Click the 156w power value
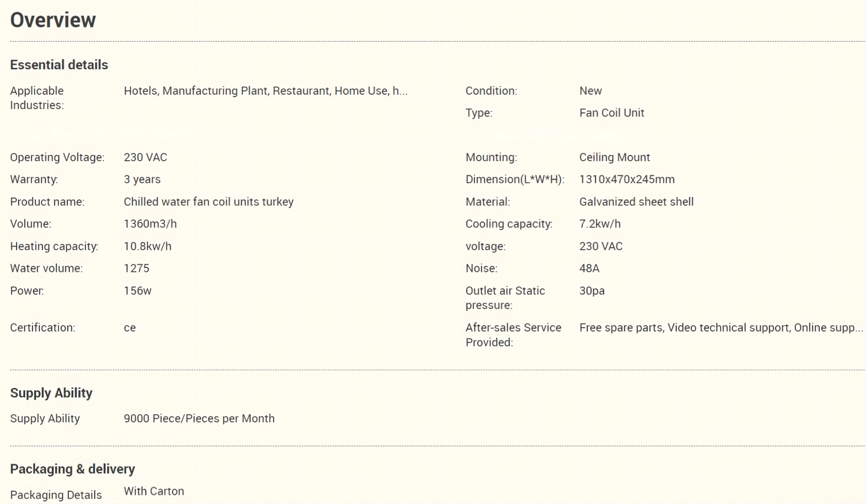Viewport: 866px width, 504px height. pos(137,291)
